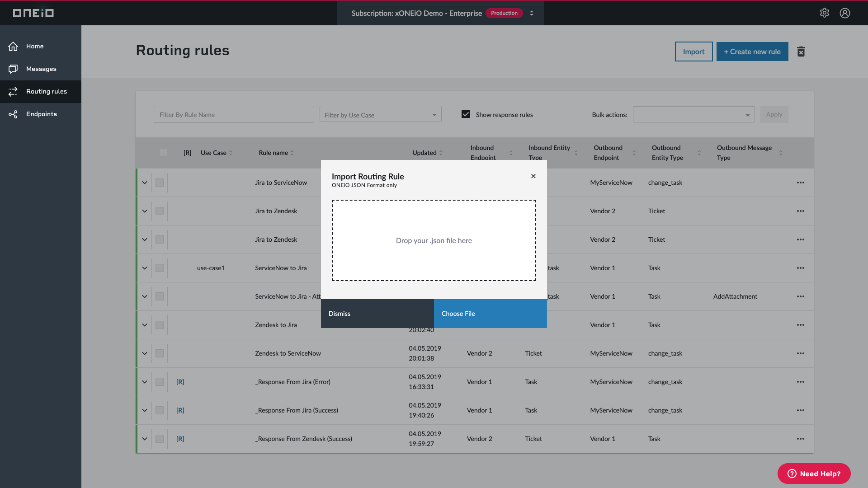868x488 pixels.
Task: Click the .json file drop zone
Action: coord(434,240)
